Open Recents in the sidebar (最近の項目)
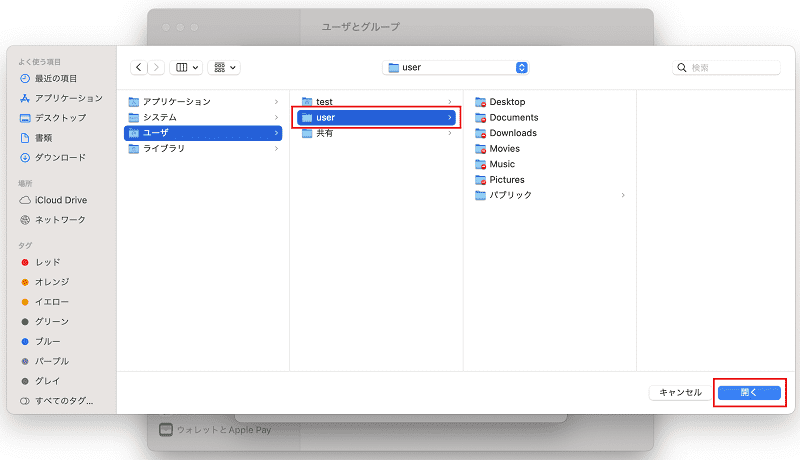The width and height of the screenshot is (800, 460). pos(48,79)
